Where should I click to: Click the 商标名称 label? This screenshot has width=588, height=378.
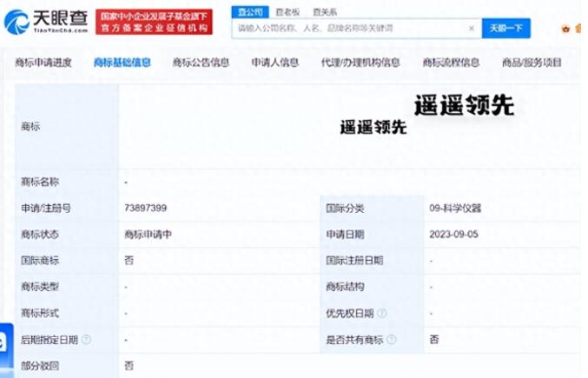click(x=40, y=182)
